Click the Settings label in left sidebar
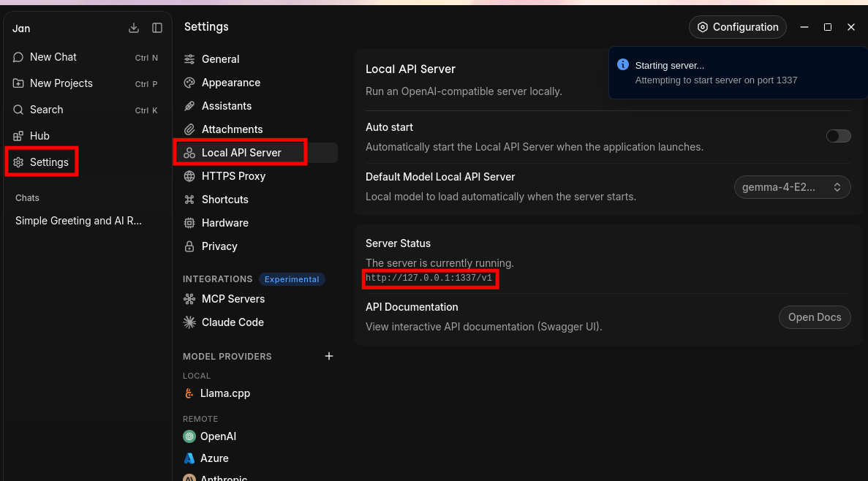This screenshot has width=868, height=481. (x=49, y=162)
